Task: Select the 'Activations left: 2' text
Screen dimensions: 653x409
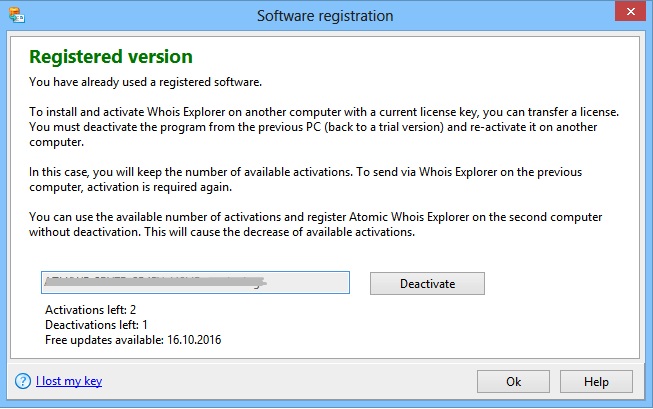Action: pos(91,310)
